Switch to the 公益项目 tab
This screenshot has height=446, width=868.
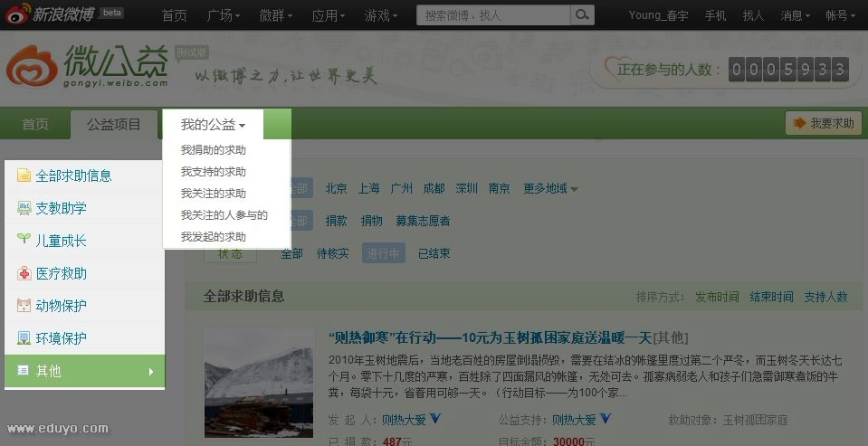pos(114,124)
